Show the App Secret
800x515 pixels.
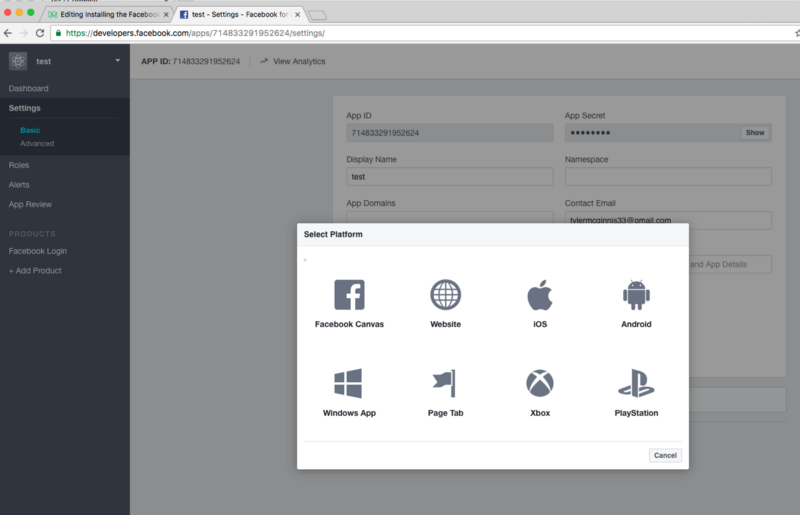[755, 133]
